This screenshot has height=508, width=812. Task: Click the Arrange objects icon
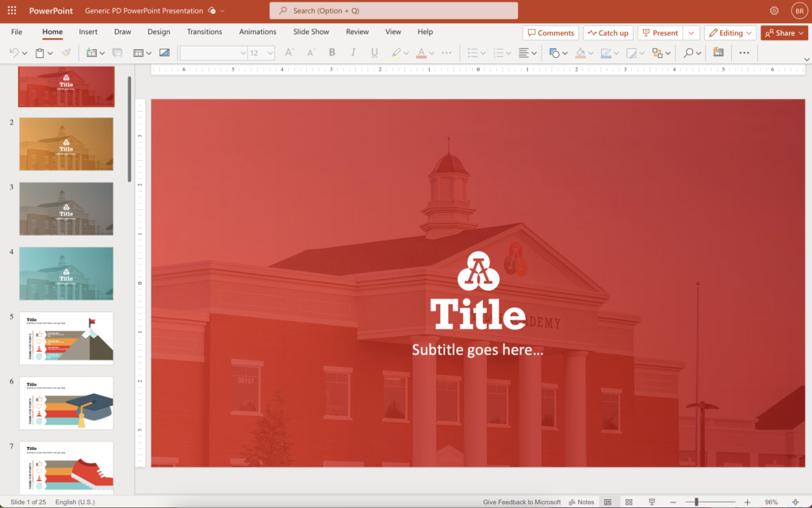tap(657, 53)
